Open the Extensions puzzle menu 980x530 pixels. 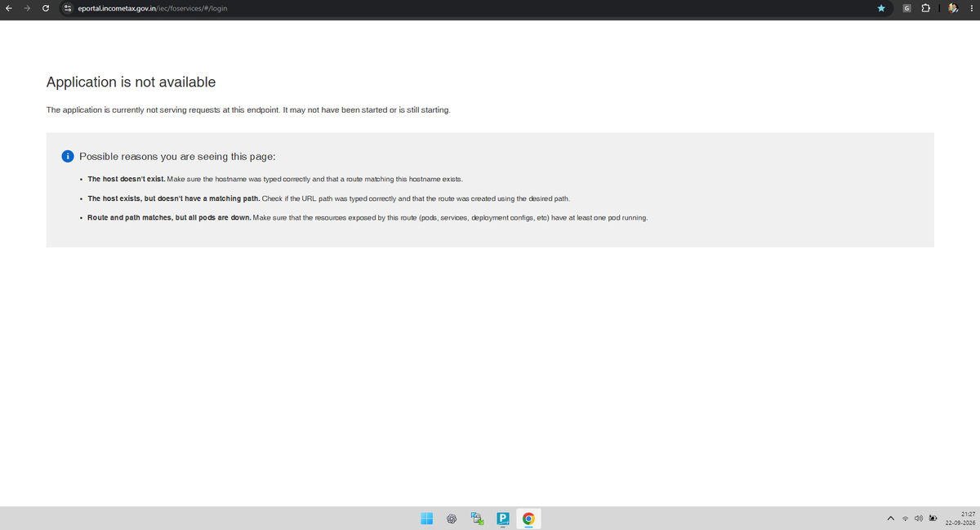coord(926,7)
